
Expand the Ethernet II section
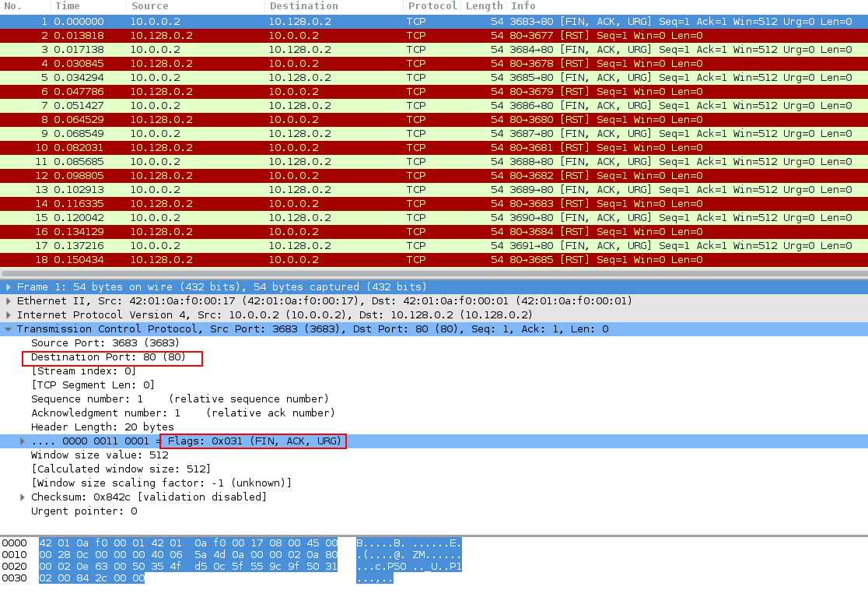9,300
